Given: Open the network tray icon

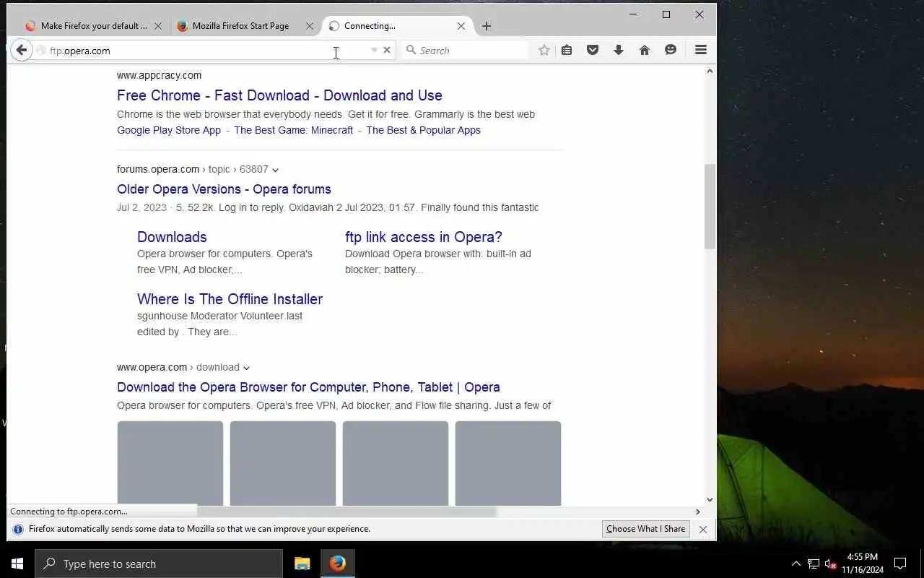Looking at the screenshot, I should pos(813,564).
